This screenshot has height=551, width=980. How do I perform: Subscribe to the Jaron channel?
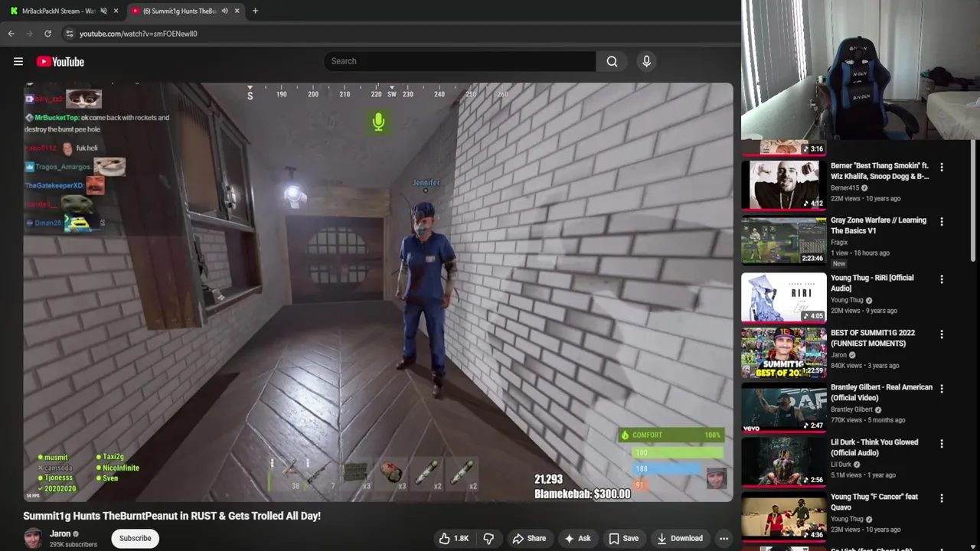tap(135, 538)
